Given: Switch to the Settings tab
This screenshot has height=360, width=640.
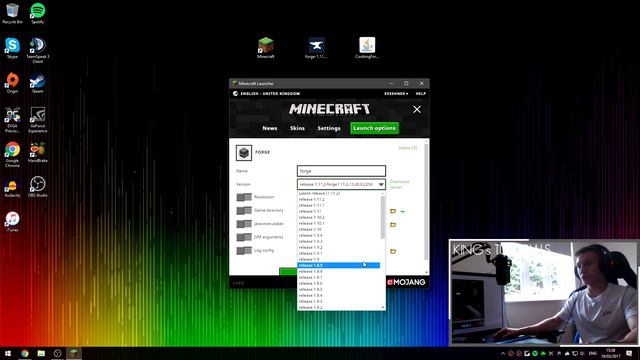Looking at the screenshot, I should click(x=329, y=128).
